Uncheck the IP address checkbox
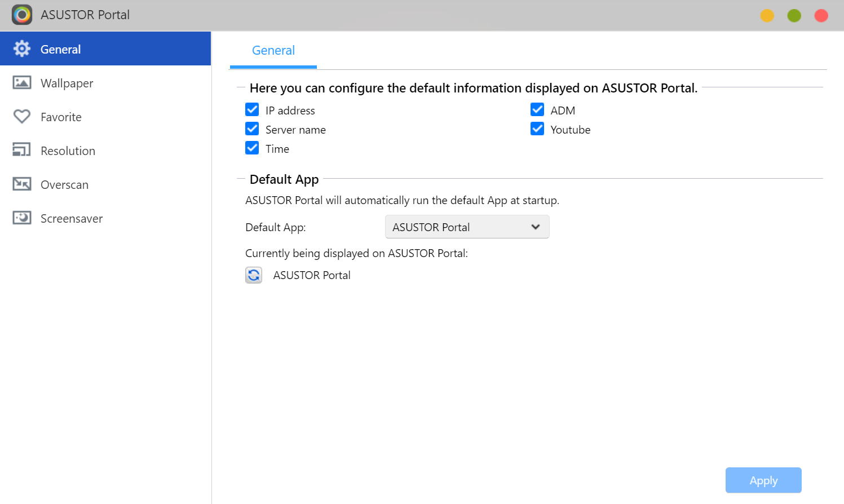The height and width of the screenshot is (504, 844). click(x=252, y=109)
